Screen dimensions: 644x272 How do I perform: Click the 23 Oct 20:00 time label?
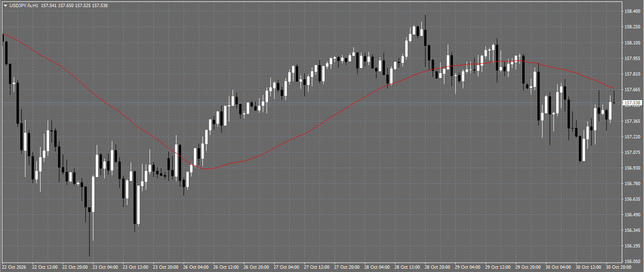point(166,267)
